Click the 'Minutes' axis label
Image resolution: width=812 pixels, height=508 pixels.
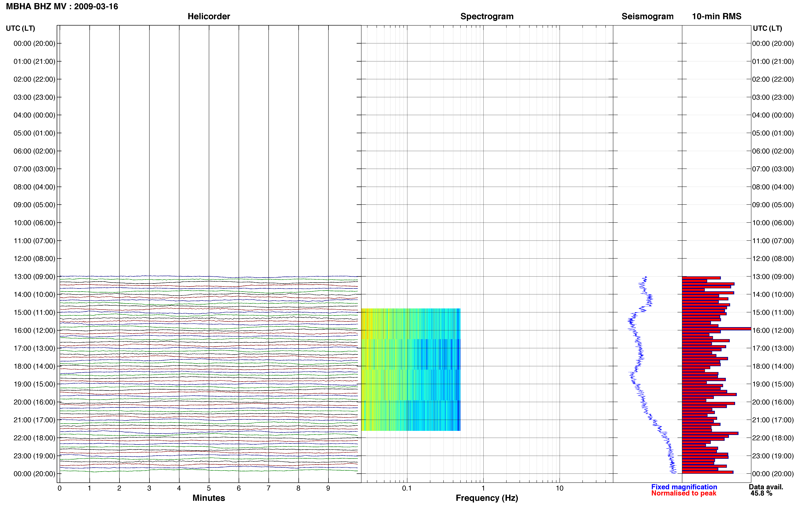209,498
